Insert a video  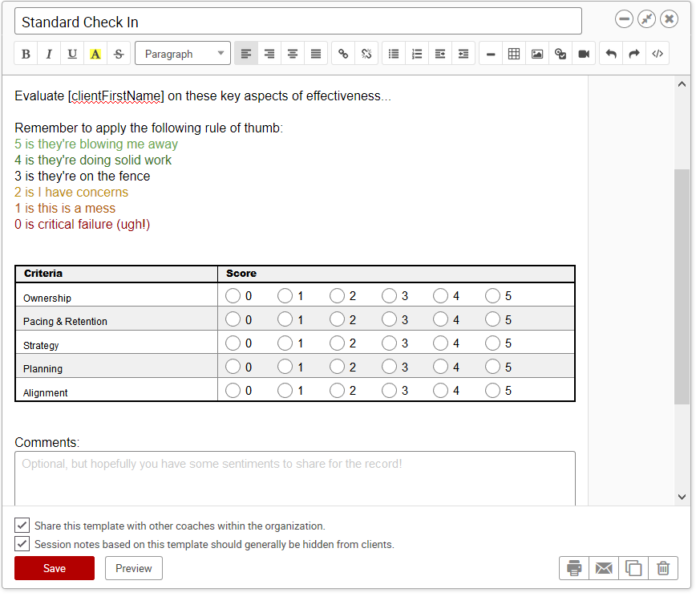click(584, 54)
